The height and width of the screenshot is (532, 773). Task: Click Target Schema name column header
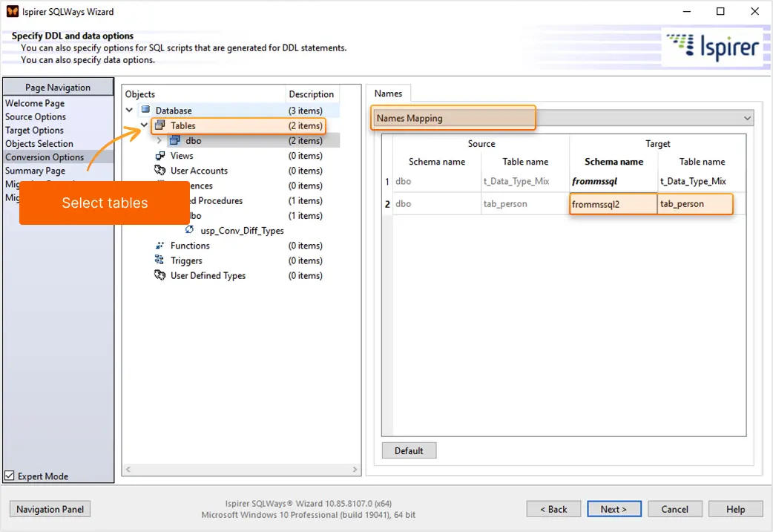pyautogui.click(x=614, y=161)
